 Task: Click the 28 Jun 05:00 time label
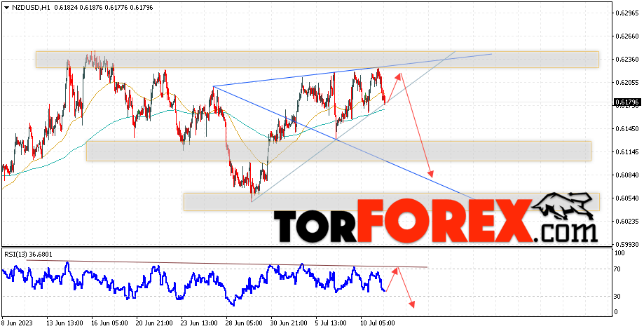pos(242,323)
